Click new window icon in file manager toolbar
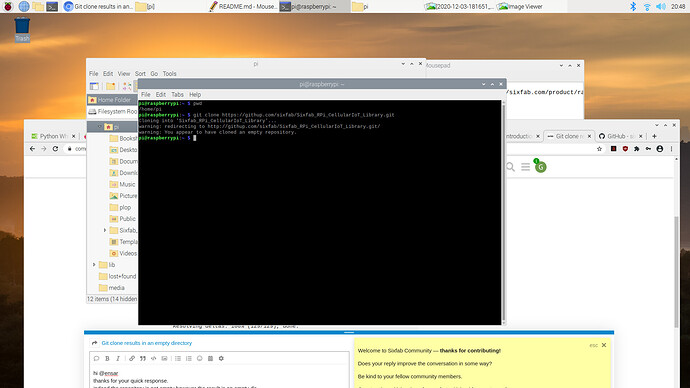This screenshot has height=388, width=690. [94, 86]
